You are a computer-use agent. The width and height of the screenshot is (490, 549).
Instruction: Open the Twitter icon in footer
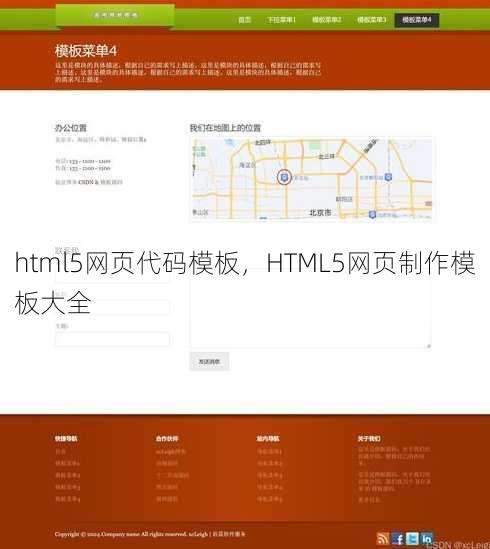[412, 538]
